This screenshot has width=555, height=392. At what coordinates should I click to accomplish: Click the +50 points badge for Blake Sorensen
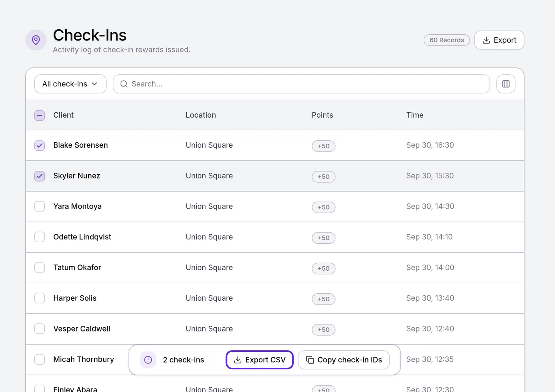pos(324,146)
